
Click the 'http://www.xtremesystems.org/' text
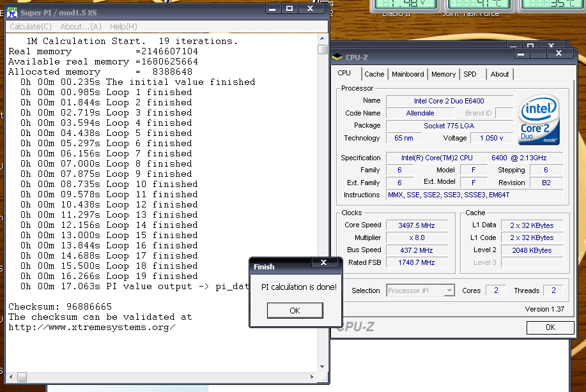(x=92, y=328)
